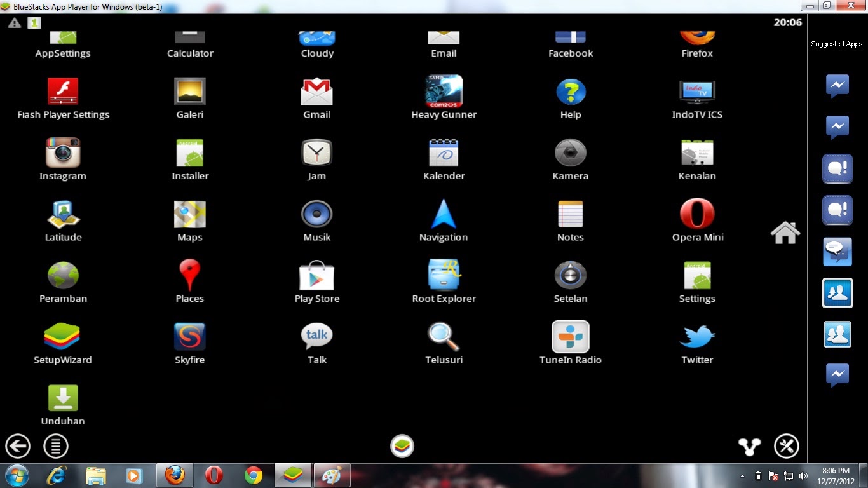This screenshot has width=868, height=488.
Task: Launch Google Chrome from the taskbar
Action: click(x=254, y=475)
